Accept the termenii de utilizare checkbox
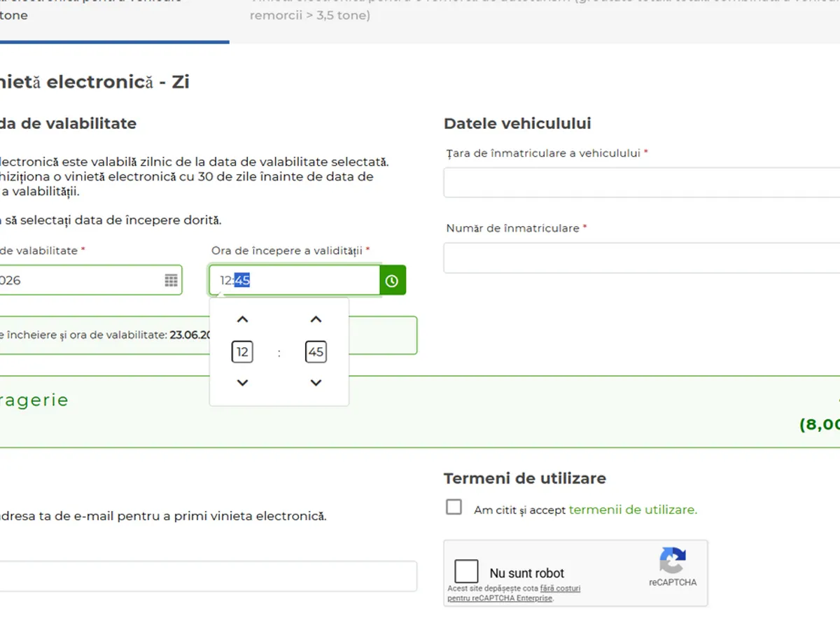 tap(454, 507)
